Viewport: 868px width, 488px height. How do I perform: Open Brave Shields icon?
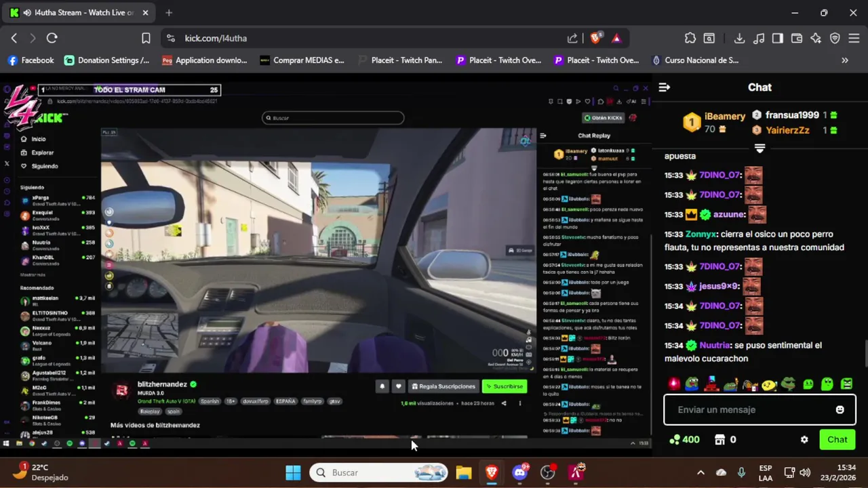(595, 39)
